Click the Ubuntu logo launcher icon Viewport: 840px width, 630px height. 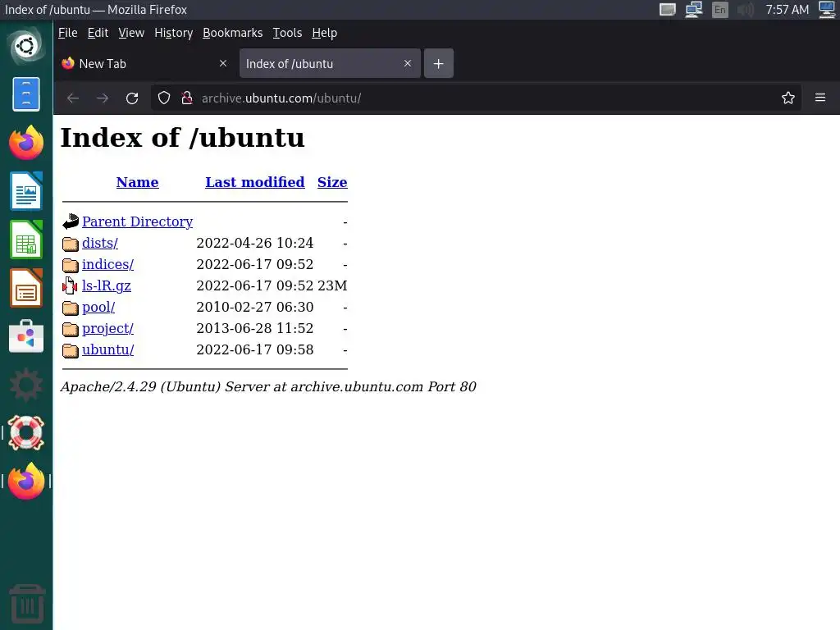(25, 46)
